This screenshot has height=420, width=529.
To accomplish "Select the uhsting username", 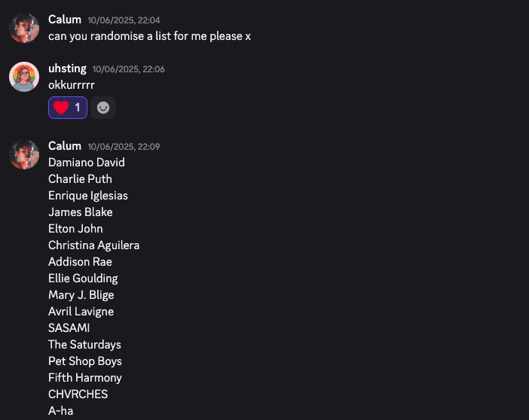I will (67, 68).
